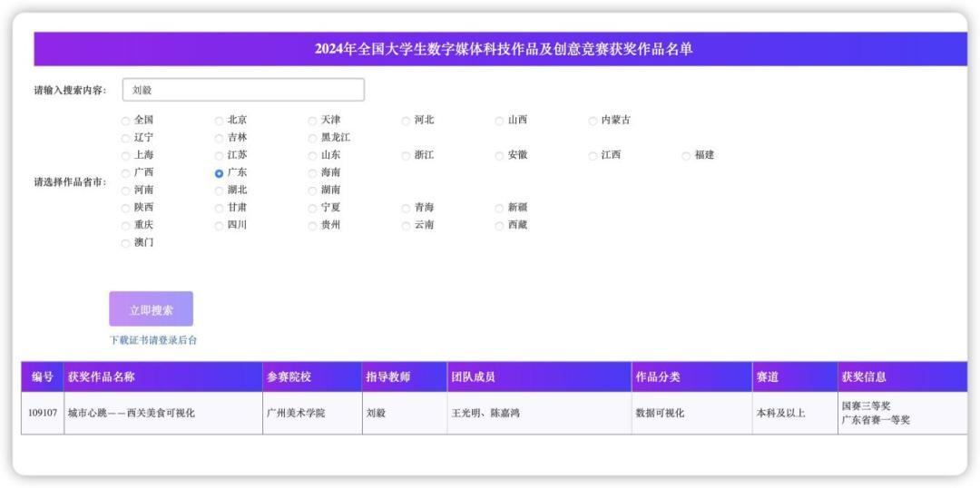
Task: Choose the 澳门 radio option
Action: (126, 242)
